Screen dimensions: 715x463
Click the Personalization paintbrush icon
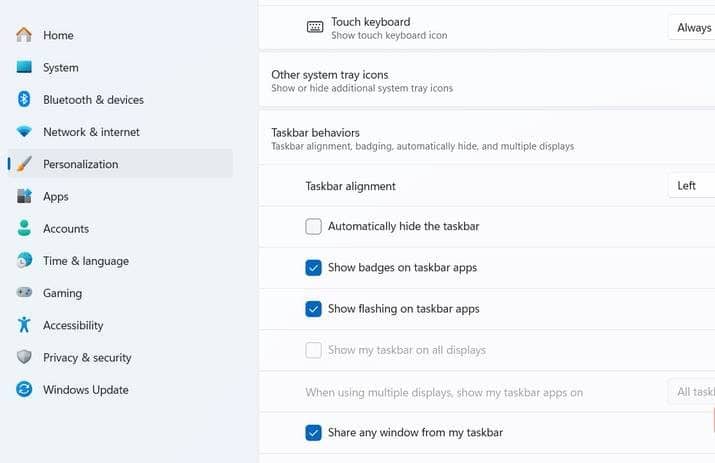24,164
